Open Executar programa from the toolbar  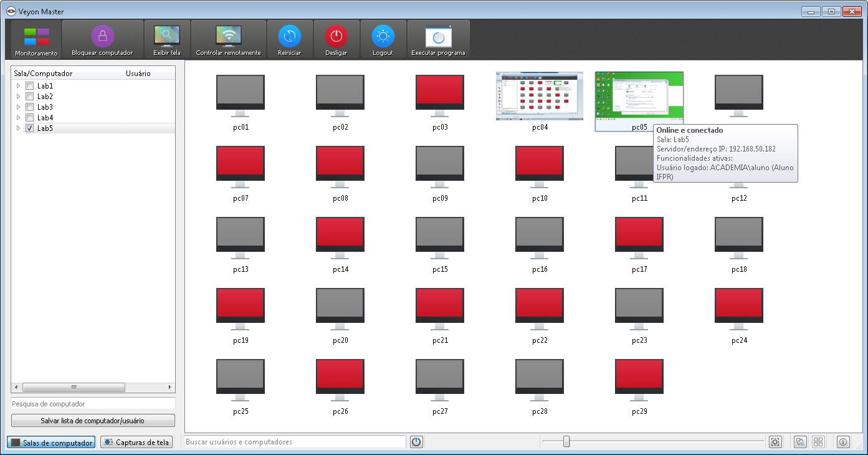(438, 37)
